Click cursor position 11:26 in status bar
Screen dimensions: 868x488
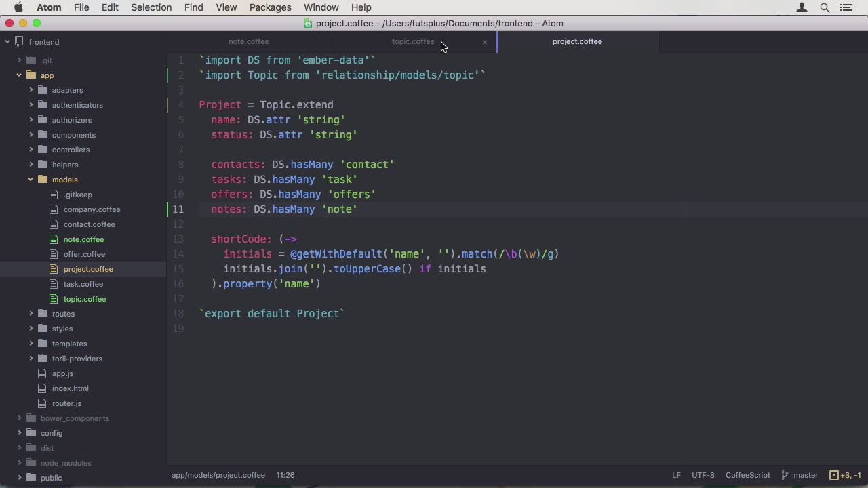coord(285,475)
